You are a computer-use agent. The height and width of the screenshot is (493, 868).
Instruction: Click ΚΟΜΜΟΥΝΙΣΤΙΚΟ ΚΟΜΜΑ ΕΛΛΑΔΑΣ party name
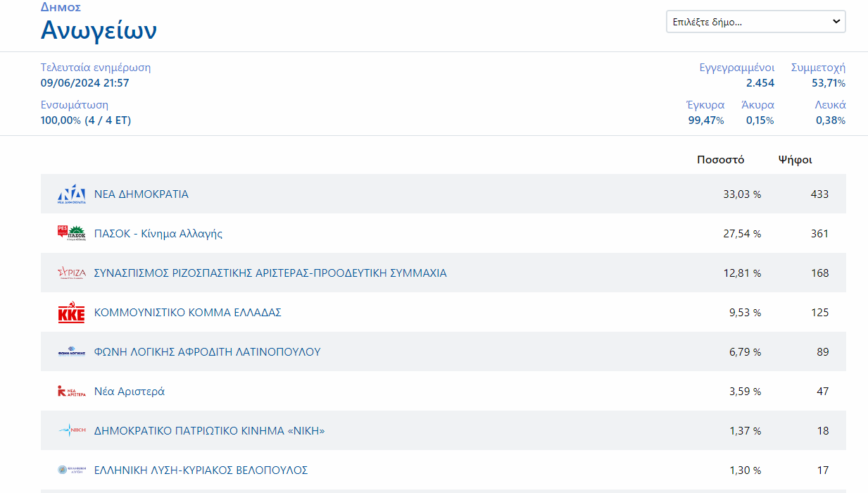[188, 313]
